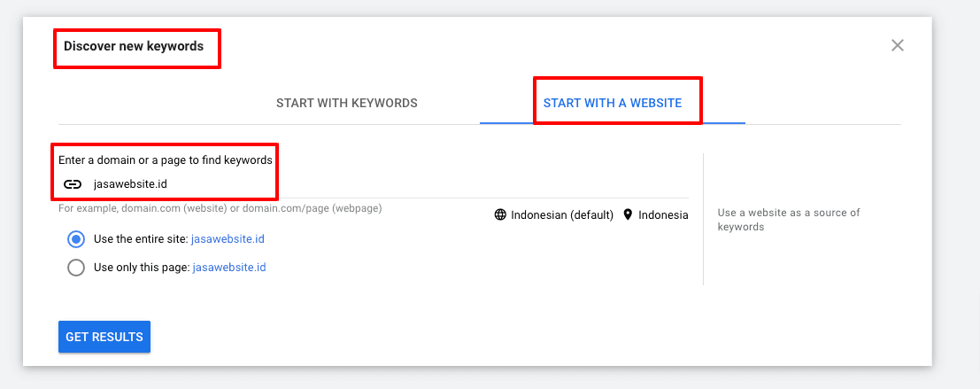Screen dimensions: 980x389
Task: Open jasawebsite.id link in only this page row
Action: click(x=229, y=268)
